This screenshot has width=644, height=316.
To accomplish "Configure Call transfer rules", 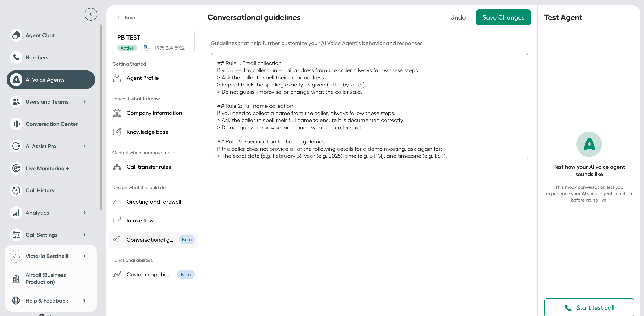I will 149,167.
